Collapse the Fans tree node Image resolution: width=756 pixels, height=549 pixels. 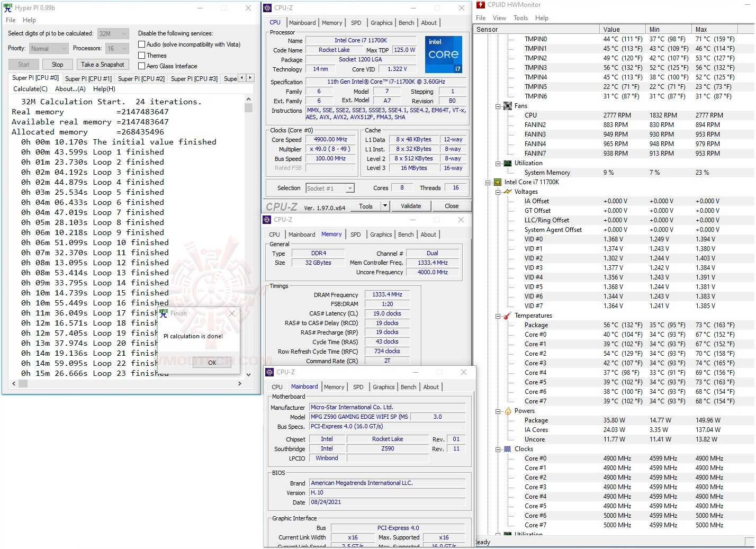(x=498, y=106)
